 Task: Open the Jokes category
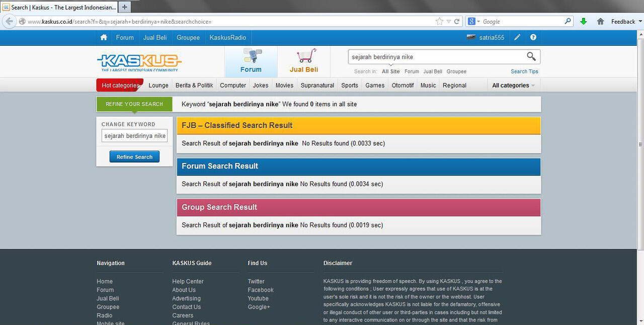pyautogui.click(x=261, y=86)
